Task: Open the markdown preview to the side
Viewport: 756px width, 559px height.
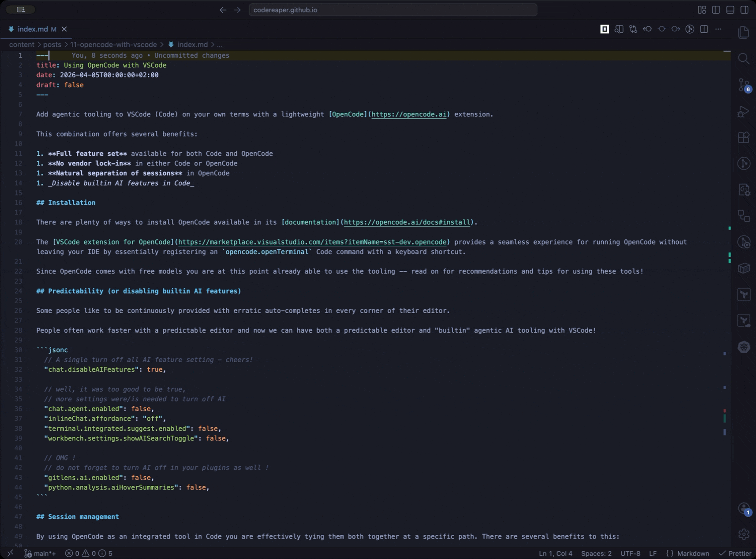Action: coord(619,29)
